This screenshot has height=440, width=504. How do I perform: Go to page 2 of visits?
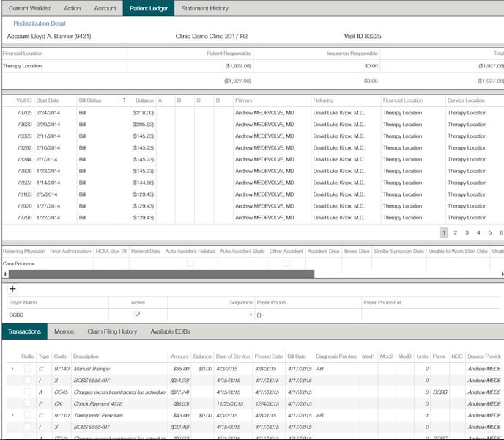(x=455, y=232)
